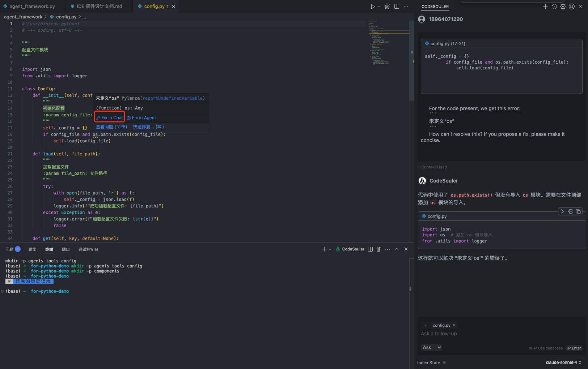This screenshot has width=588, height=369.
Task: Select the CODESOULER panel title tab
Action: (435, 7)
